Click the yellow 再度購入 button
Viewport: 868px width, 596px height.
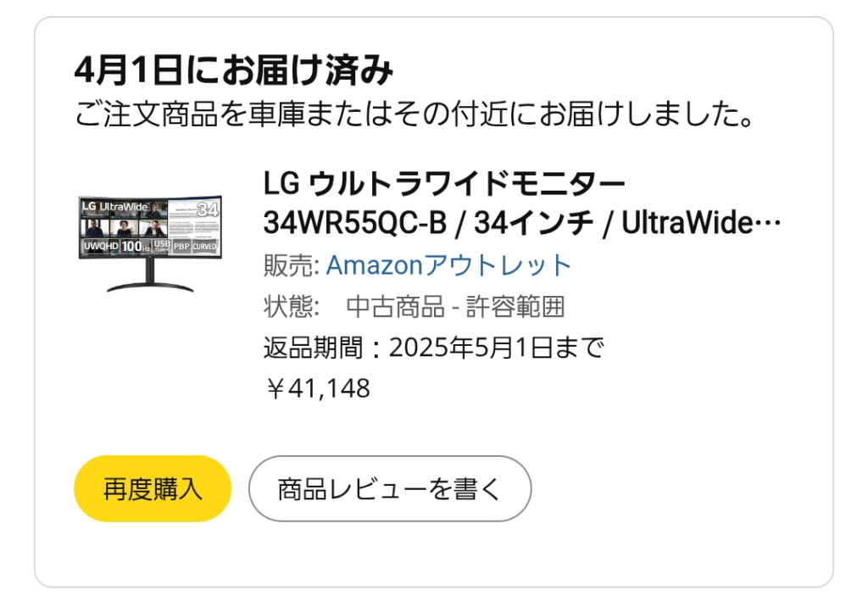click(x=153, y=488)
